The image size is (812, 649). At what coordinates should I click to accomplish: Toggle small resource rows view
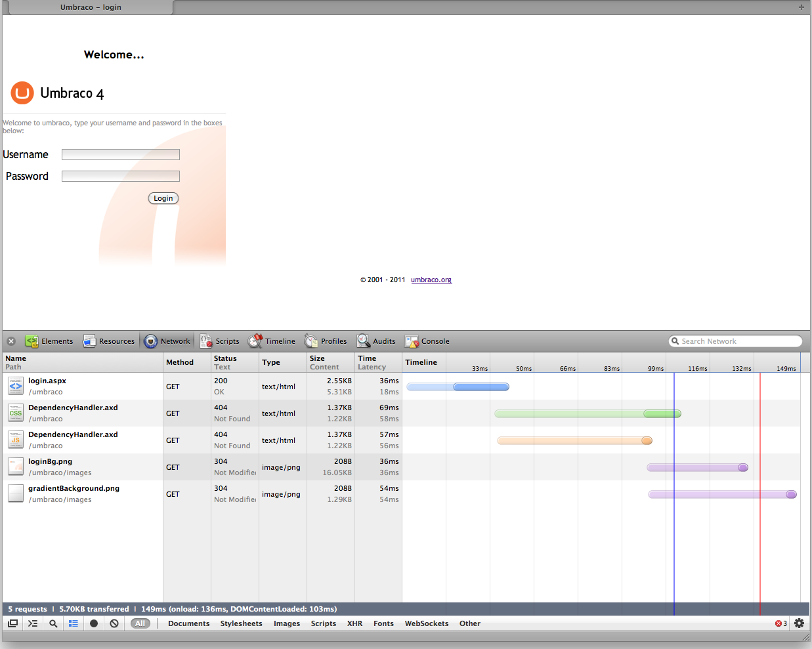click(x=74, y=623)
